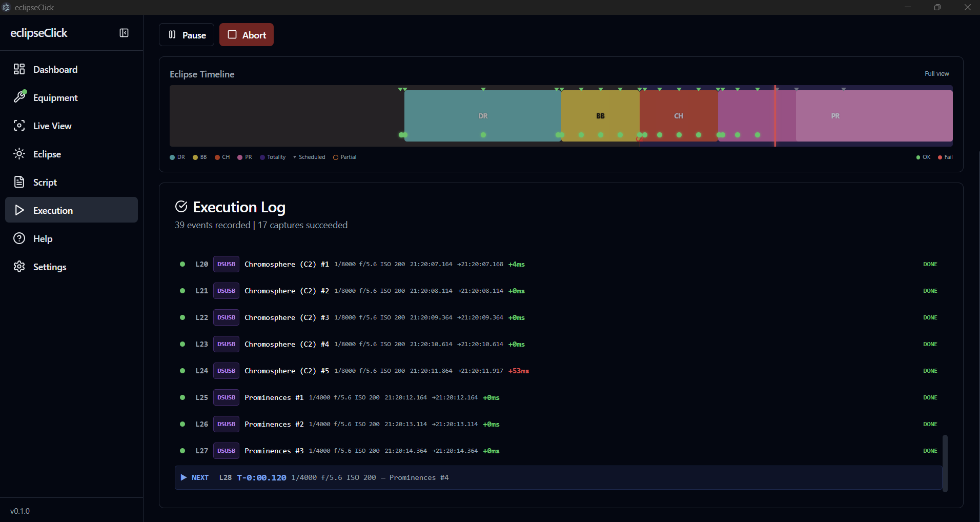Open Settings with the gear icon
Screen dimensions: 980x522
coord(18,266)
